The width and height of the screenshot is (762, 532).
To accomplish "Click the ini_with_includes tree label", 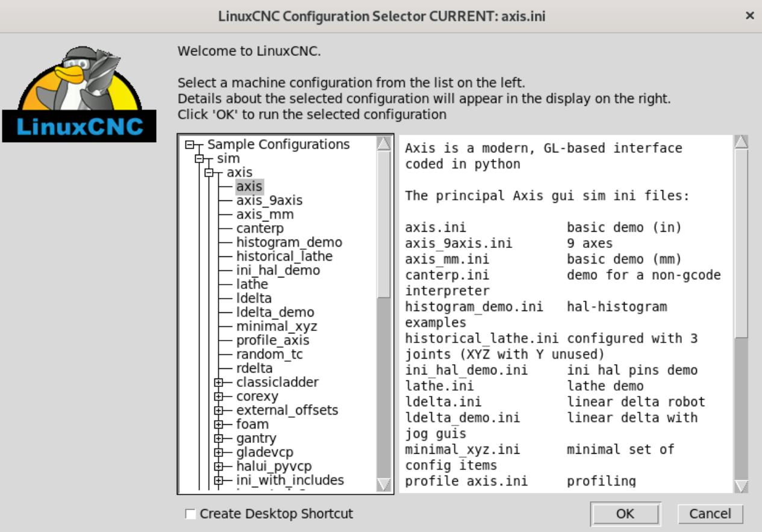I will coord(290,480).
